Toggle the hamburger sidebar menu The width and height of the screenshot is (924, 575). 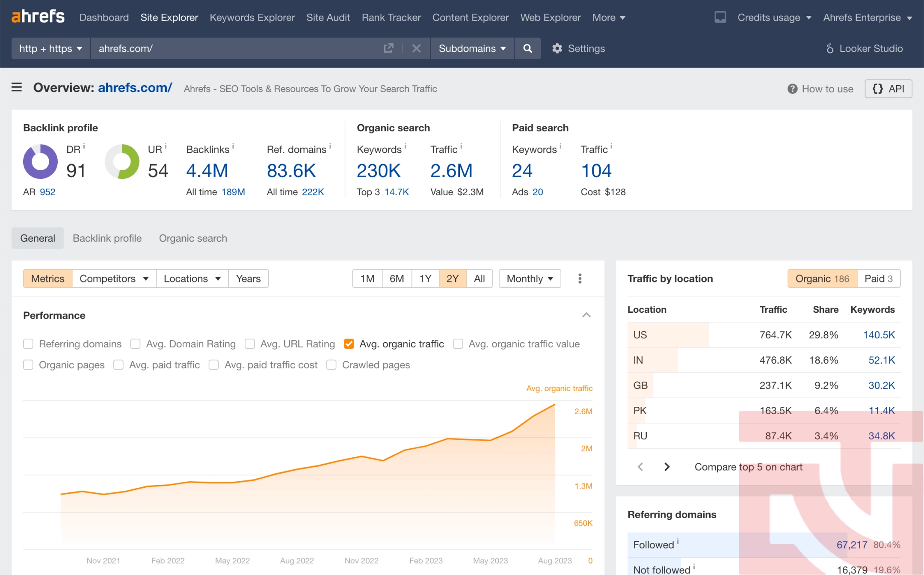[x=17, y=88]
